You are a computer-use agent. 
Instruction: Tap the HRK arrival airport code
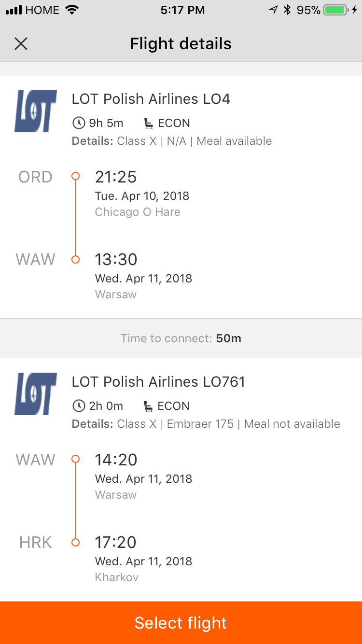click(x=35, y=543)
